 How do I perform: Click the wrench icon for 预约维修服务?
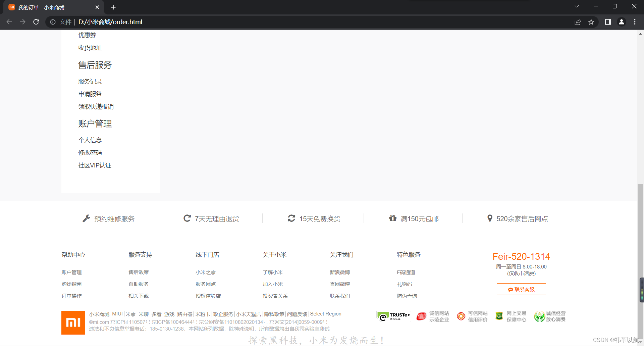(x=87, y=218)
